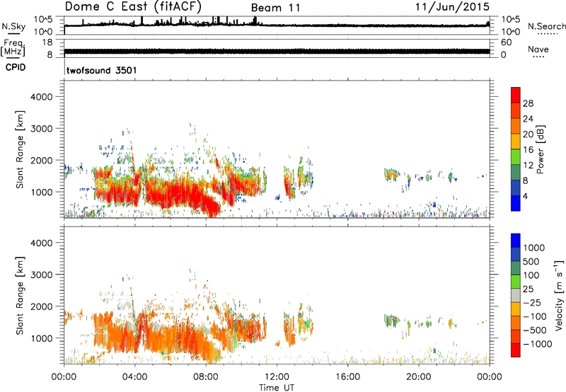Click the 'Power [dB]' color bar title
Image resolution: width=566 pixels, height=392 pixels.
click(x=540, y=149)
